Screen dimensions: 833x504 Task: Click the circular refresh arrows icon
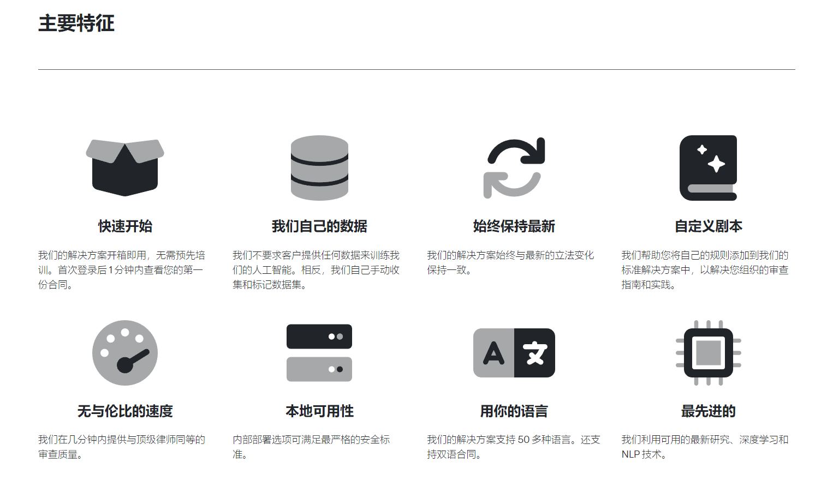point(514,166)
